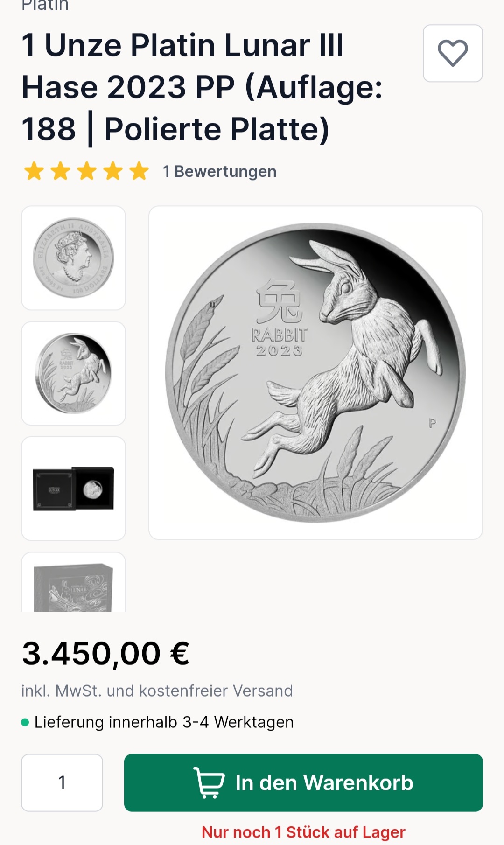Show the Lunar outer packaging thumbnail
504x845 pixels.
[x=73, y=582]
